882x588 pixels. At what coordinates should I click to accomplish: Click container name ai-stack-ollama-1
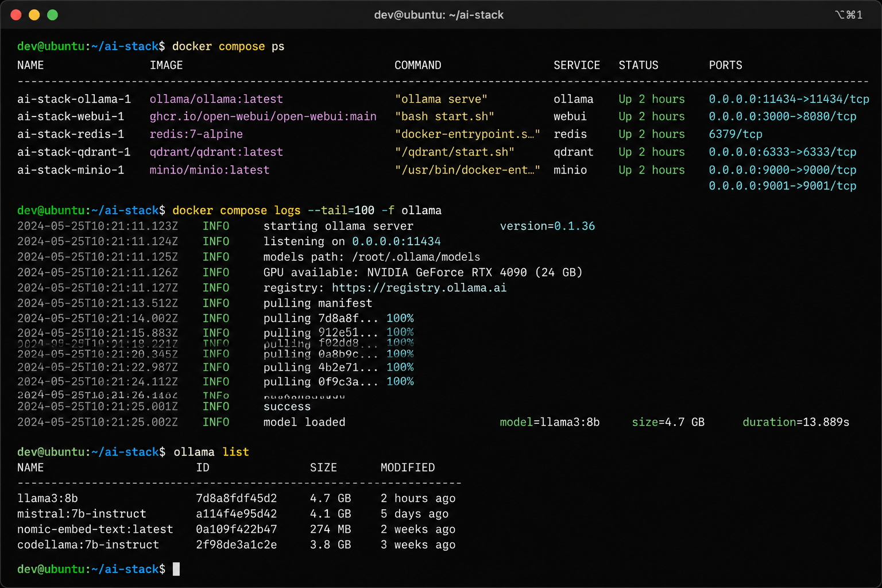(x=74, y=99)
